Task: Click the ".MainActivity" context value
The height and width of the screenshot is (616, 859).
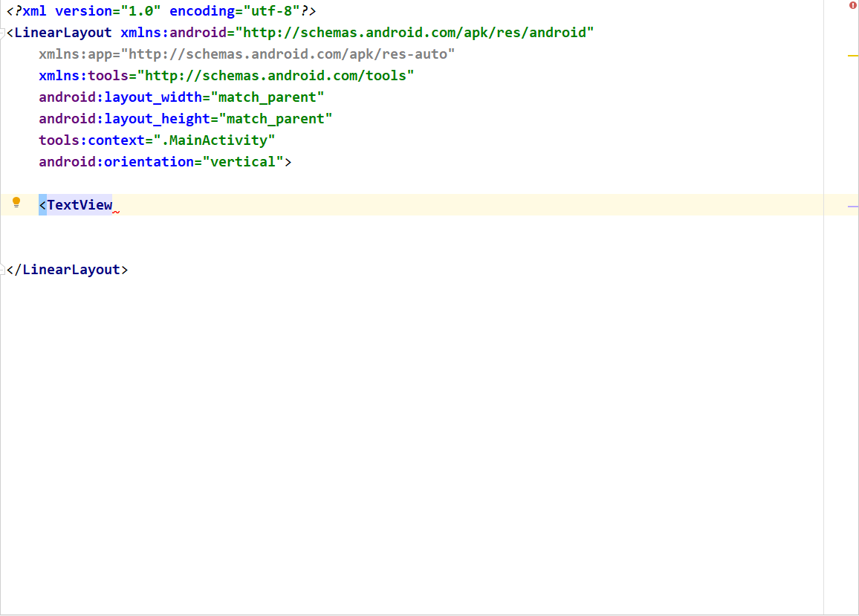Action: click(214, 140)
